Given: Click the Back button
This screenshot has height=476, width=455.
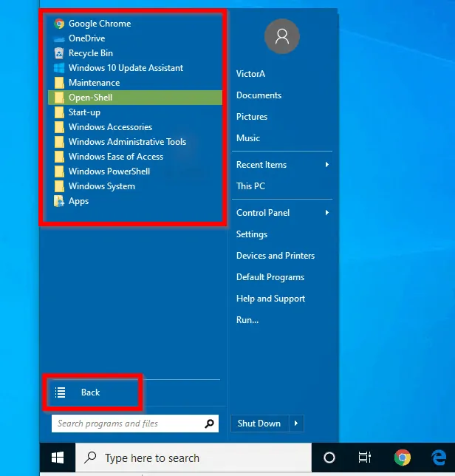Looking at the screenshot, I should point(90,392).
